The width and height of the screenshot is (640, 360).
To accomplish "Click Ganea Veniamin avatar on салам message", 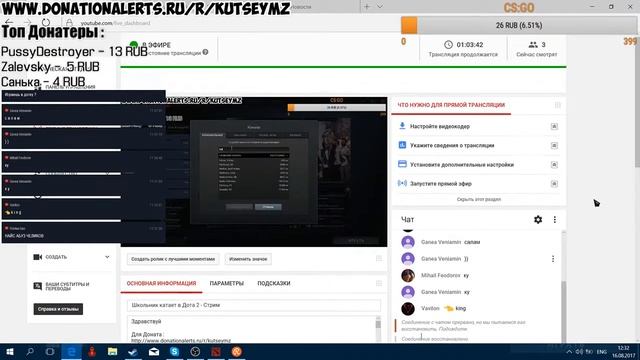I will 408,242.
